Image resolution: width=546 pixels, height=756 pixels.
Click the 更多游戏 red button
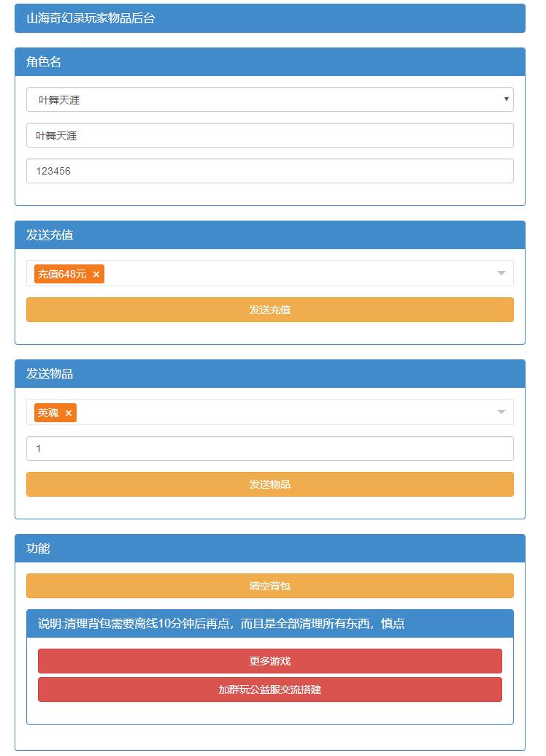[x=270, y=661]
